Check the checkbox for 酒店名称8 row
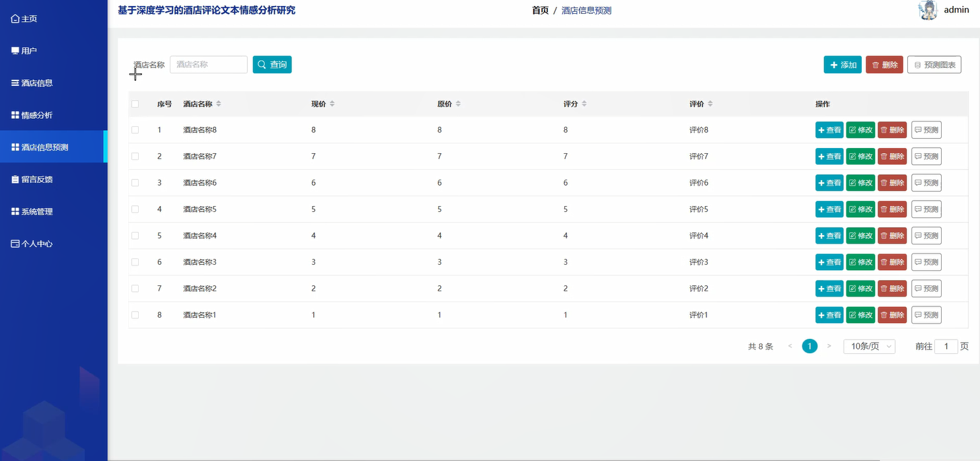The image size is (980, 461). [x=135, y=130]
